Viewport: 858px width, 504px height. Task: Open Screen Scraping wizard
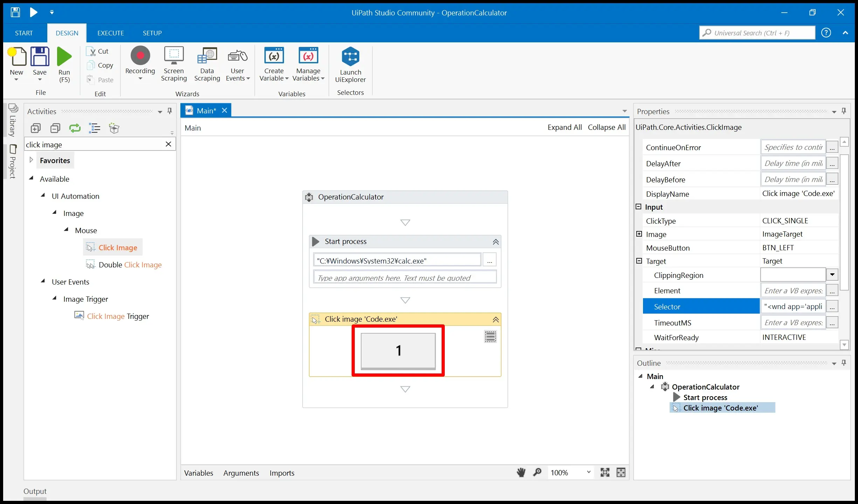[174, 64]
